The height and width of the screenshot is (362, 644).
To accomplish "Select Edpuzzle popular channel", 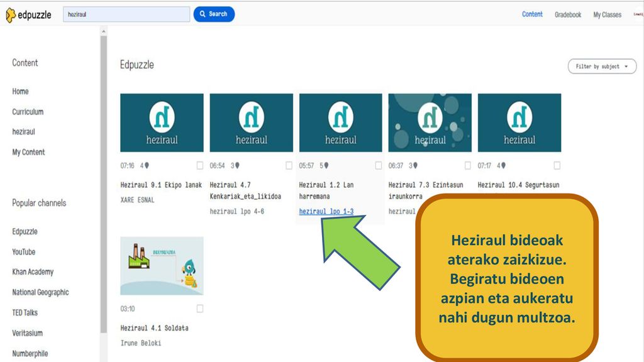I will click(x=25, y=231).
